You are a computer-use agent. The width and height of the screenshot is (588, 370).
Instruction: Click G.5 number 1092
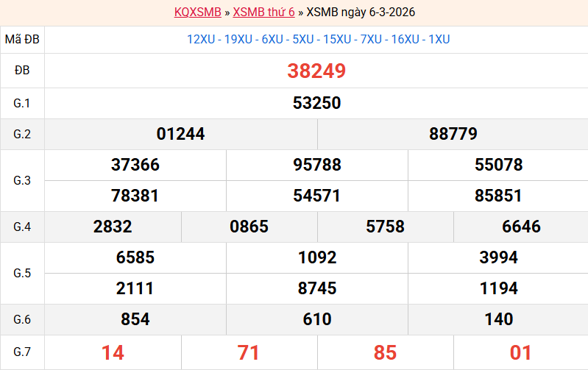(317, 258)
